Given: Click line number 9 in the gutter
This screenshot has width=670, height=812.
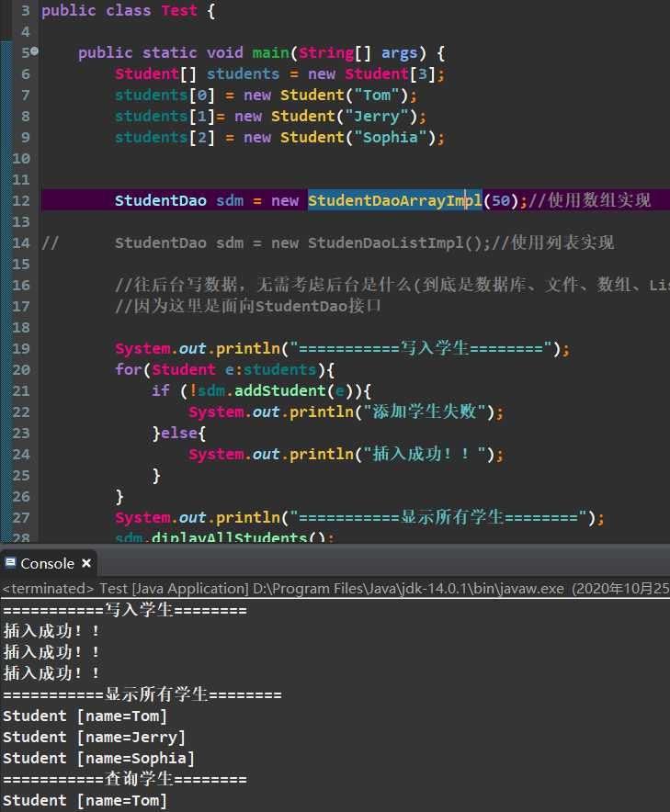Looking at the screenshot, I should click(26, 138).
